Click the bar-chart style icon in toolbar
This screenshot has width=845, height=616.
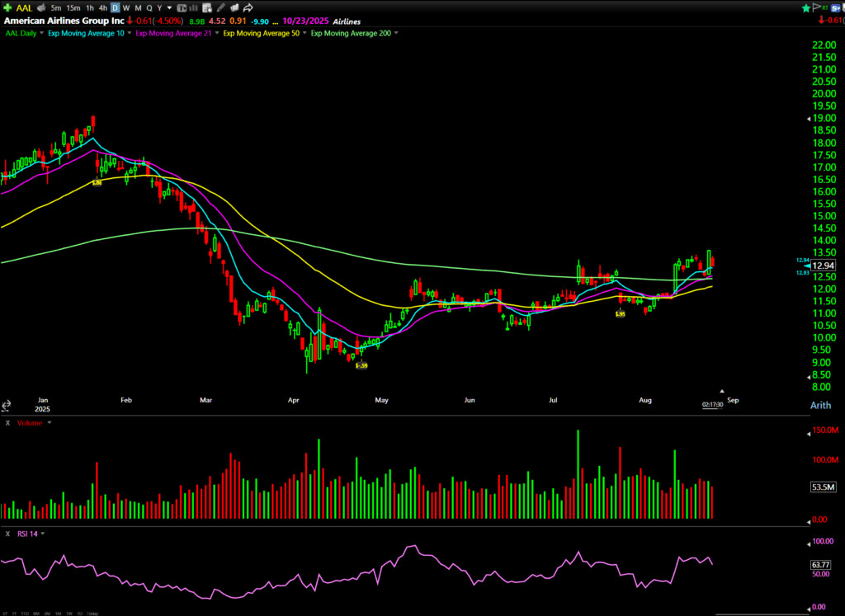coord(194,8)
